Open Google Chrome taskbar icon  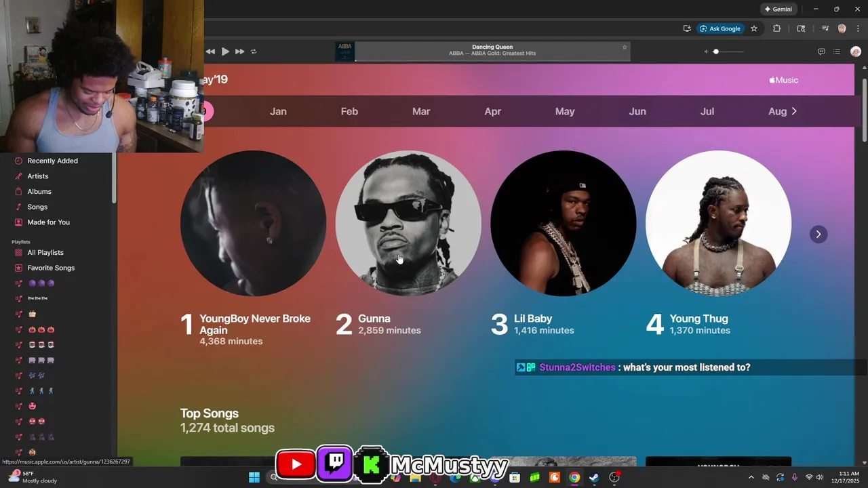tap(574, 478)
